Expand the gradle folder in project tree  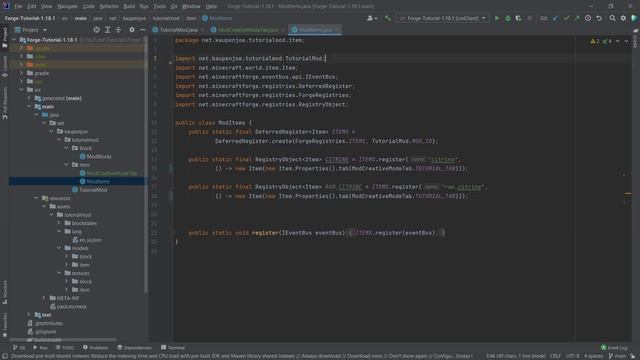coord(22,73)
